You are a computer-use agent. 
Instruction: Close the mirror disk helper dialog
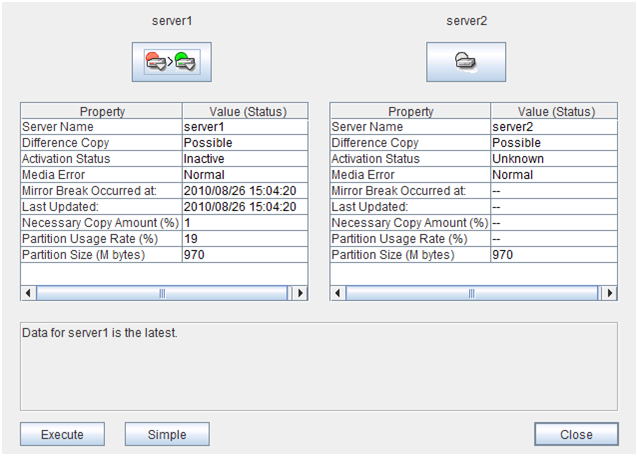[x=575, y=434]
